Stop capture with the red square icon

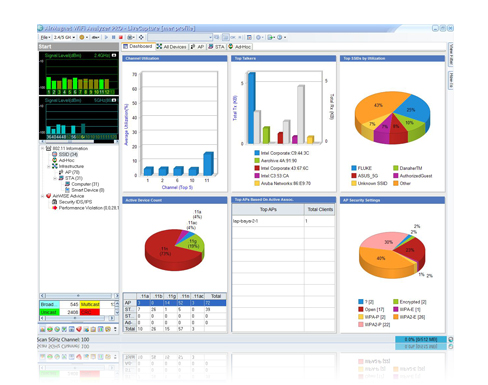point(121,37)
